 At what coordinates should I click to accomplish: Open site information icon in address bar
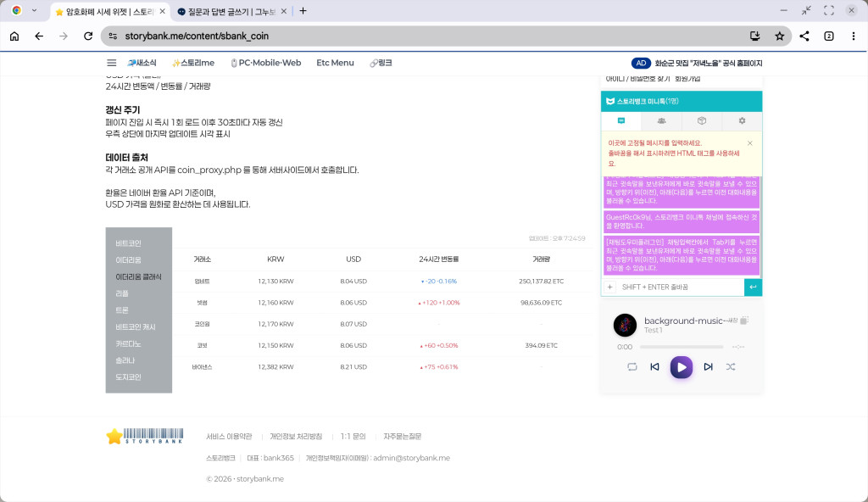tap(113, 36)
